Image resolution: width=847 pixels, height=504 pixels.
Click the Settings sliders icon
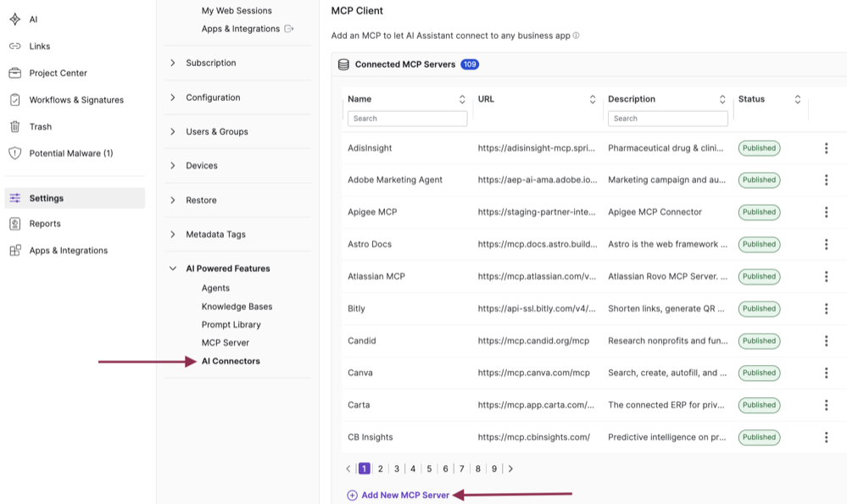coord(15,198)
